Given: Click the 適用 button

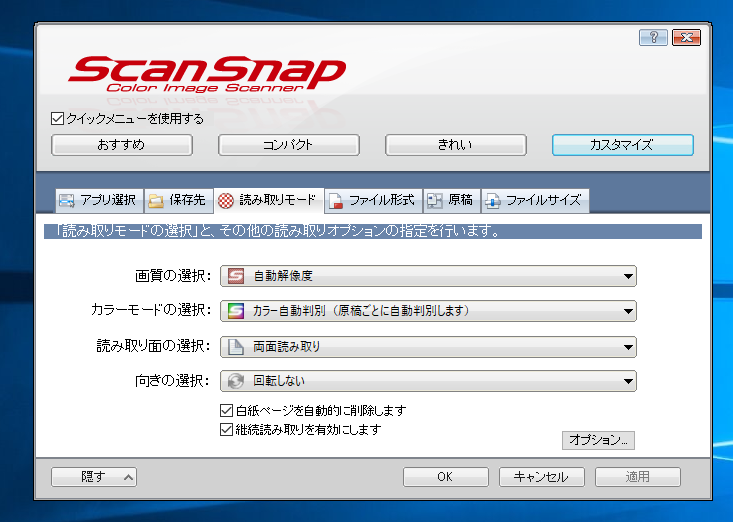Looking at the screenshot, I should (x=638, y=477).
